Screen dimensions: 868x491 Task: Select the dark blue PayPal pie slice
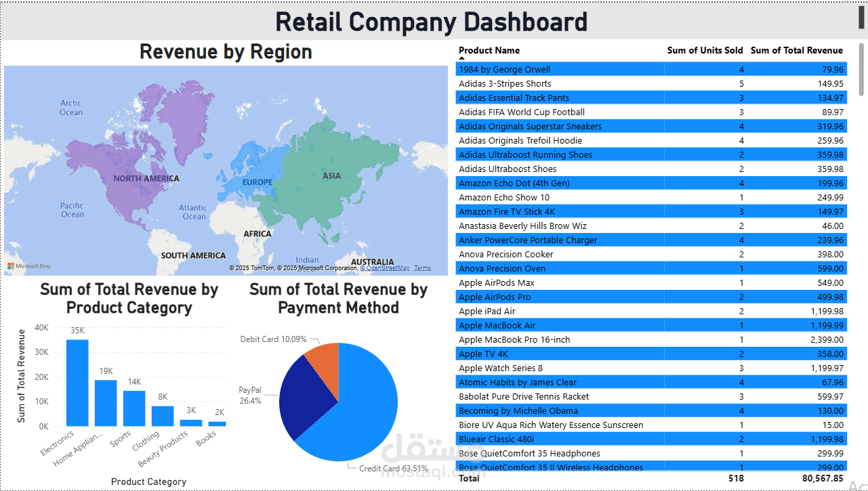(305, 400)
